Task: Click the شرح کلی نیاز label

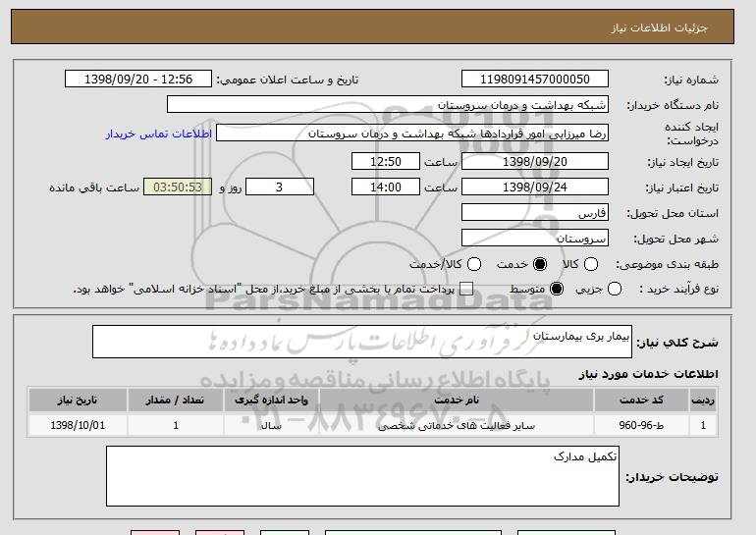Action: point(677,343)
